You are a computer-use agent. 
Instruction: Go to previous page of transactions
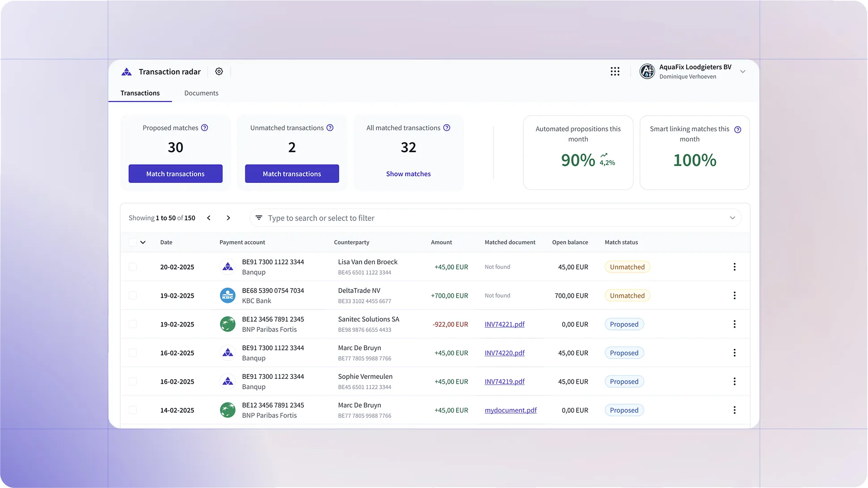209,218
